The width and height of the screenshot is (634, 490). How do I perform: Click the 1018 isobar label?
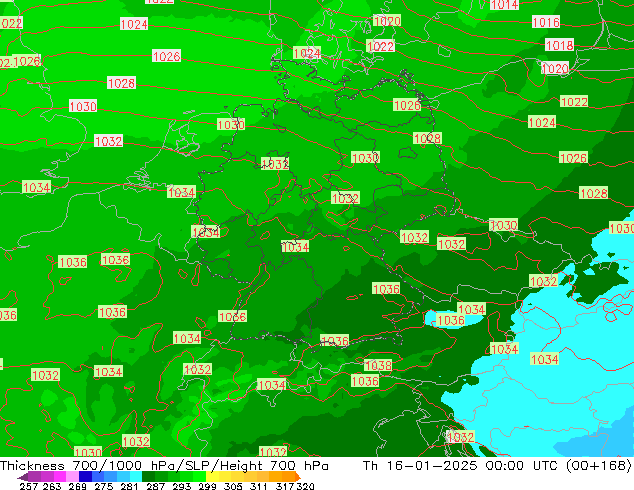coord(559,45)
